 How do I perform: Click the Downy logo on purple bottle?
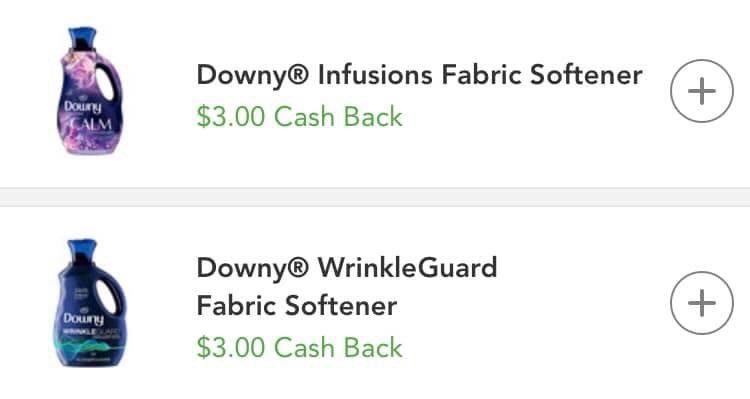coord(83,107)
